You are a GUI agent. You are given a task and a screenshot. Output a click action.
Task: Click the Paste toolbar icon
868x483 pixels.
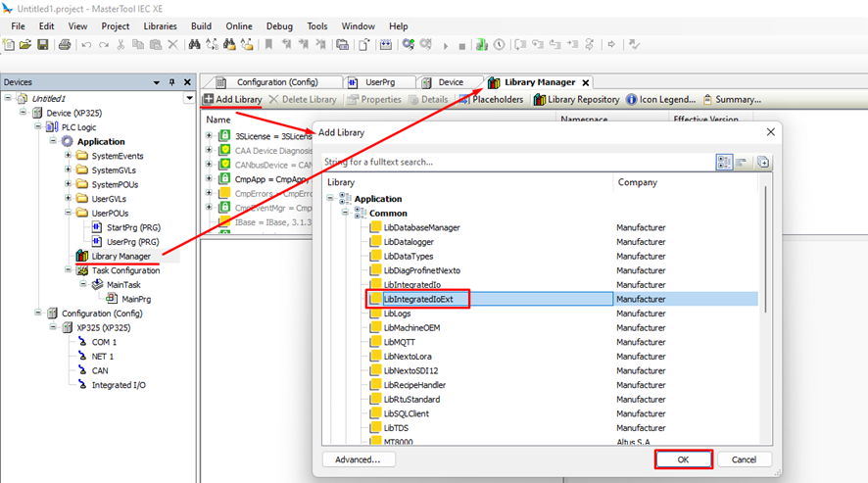156,45
